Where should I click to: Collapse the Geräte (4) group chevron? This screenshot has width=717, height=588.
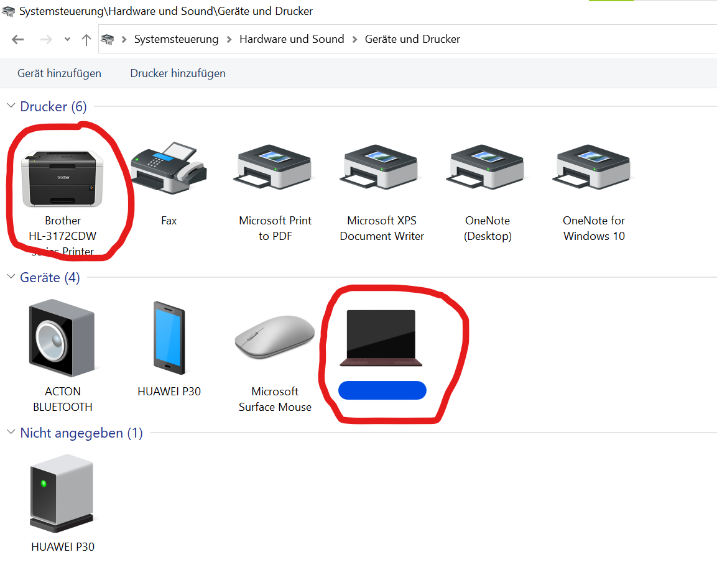click(11, 277)
